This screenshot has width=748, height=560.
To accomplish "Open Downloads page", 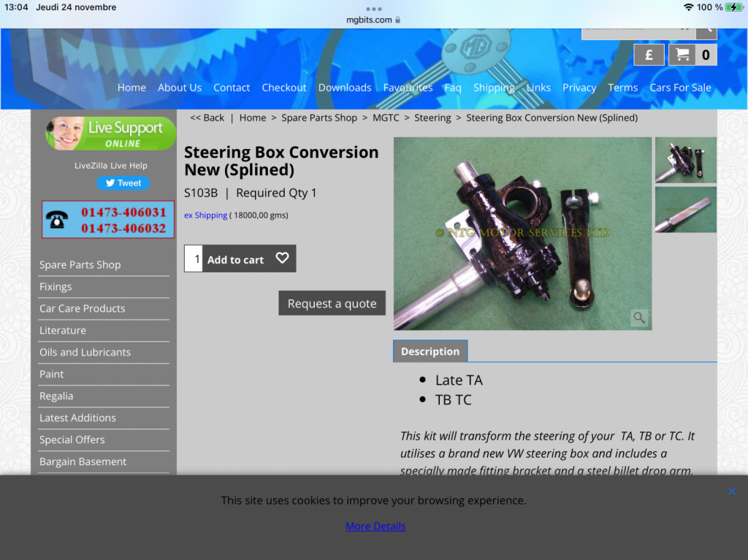I will coord(345,88).
